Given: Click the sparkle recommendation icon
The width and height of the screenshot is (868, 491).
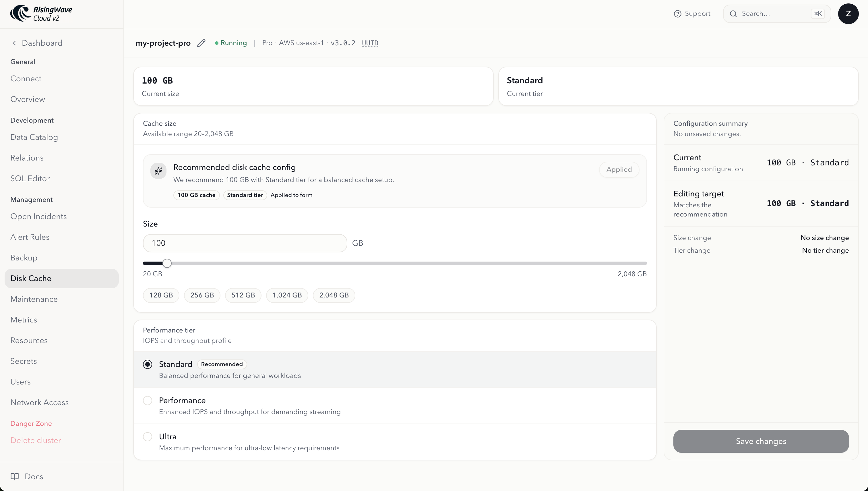Looking at the screenshot, I should pos(158,171).
